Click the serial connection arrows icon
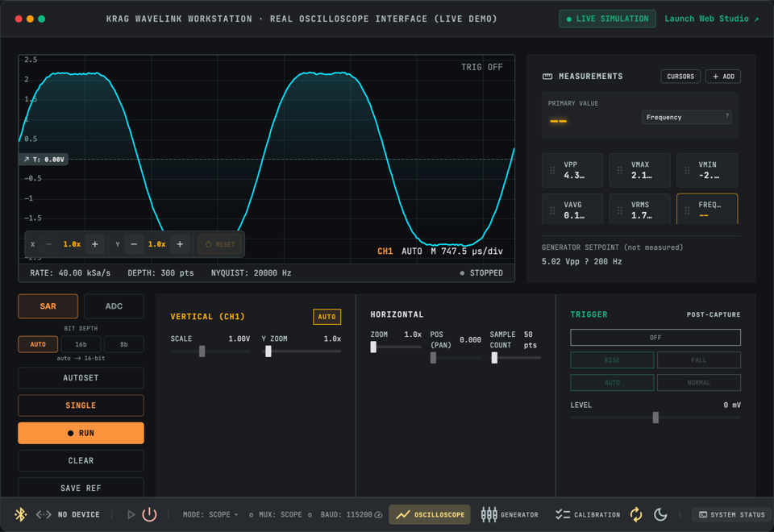 (44, 514)
